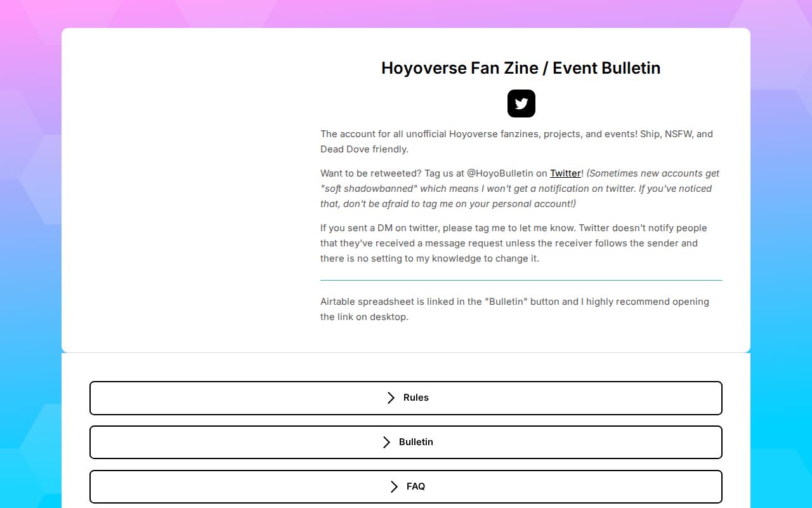Expand the Bulletin section

coord(406,442)
